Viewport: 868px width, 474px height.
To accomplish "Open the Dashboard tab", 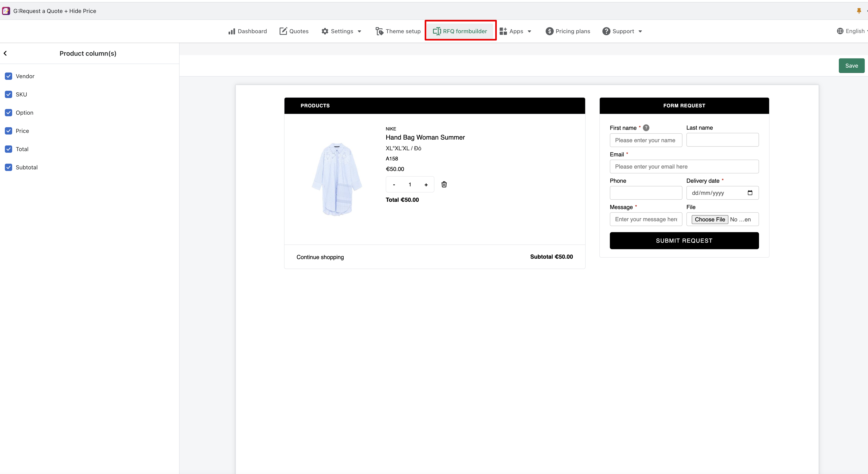I will tap(247, 31).
